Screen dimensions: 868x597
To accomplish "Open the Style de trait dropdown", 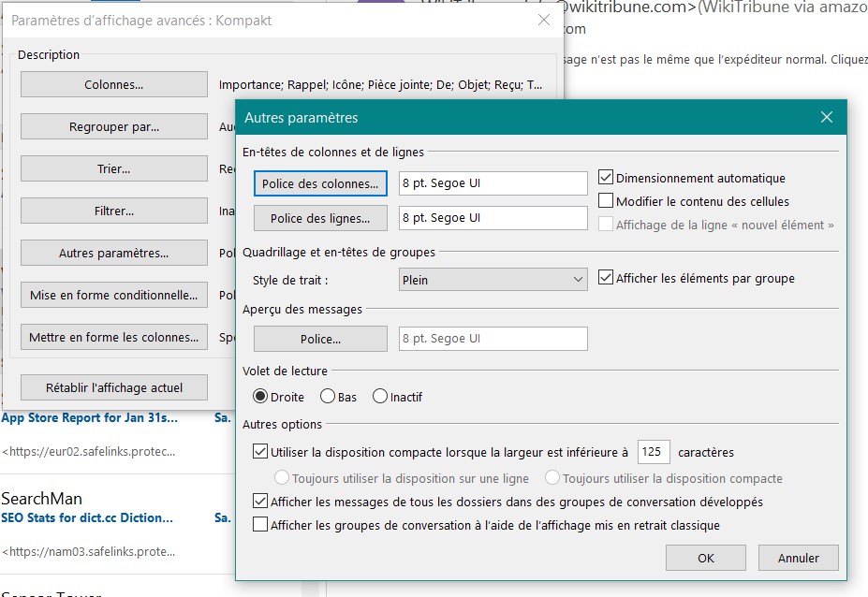I will tap(493, 279).
